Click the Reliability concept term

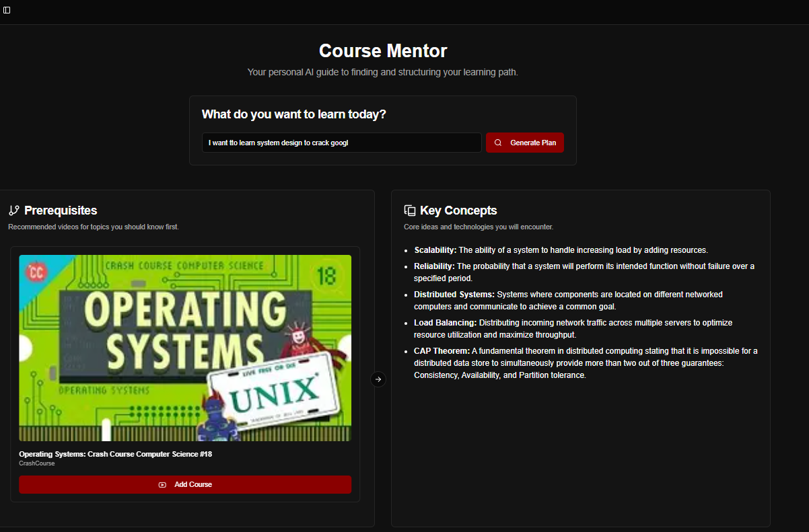[x=434, y=266]
